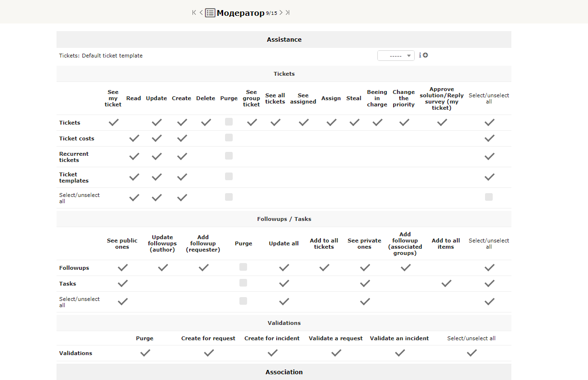Screen dimensions: 588x380
Task: Uncheck Update permission for Recurrent tickets
Action: tap(156, 156)
